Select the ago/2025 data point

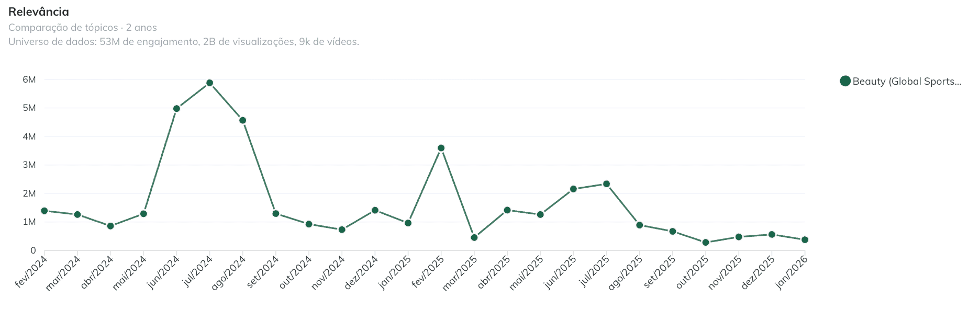point(639,225)
